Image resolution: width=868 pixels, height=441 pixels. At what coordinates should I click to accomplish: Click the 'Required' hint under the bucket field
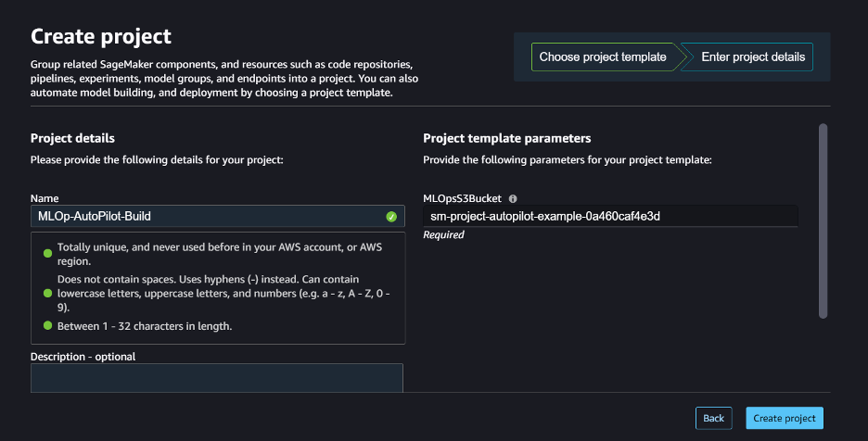pos(443,235)
